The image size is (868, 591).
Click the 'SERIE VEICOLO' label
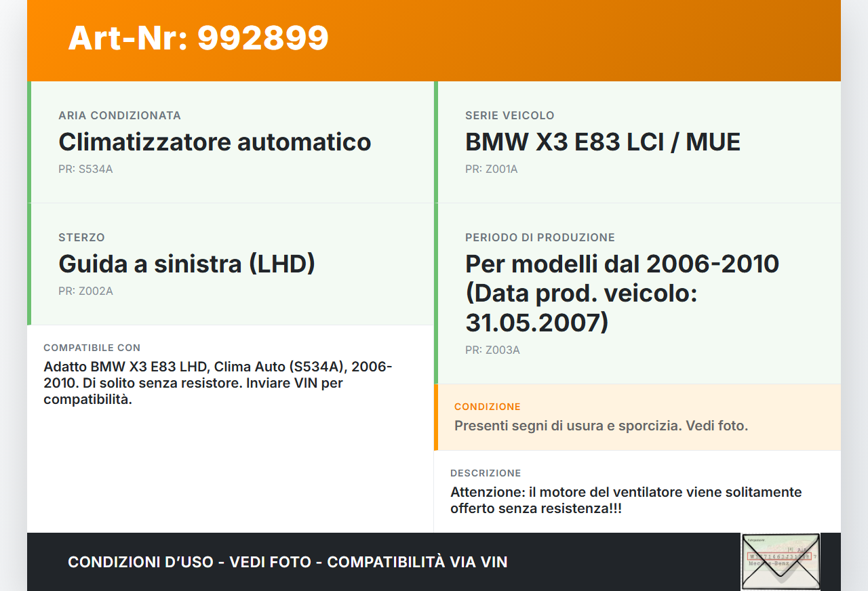tap(509, 116)
